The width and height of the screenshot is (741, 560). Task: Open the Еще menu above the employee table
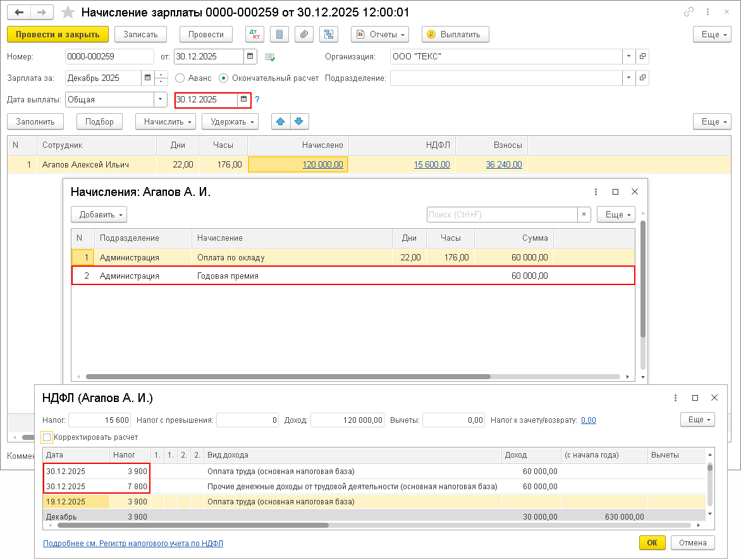(712, 121)
